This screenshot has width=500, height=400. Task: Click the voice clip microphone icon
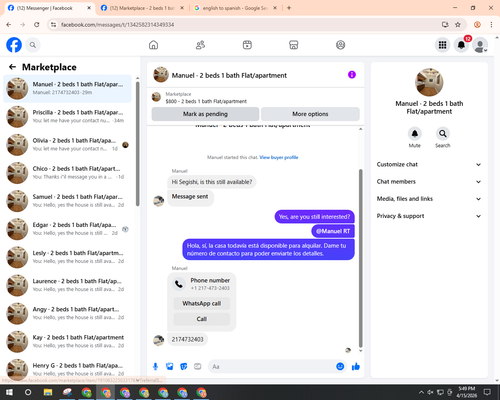click(155, 367)
